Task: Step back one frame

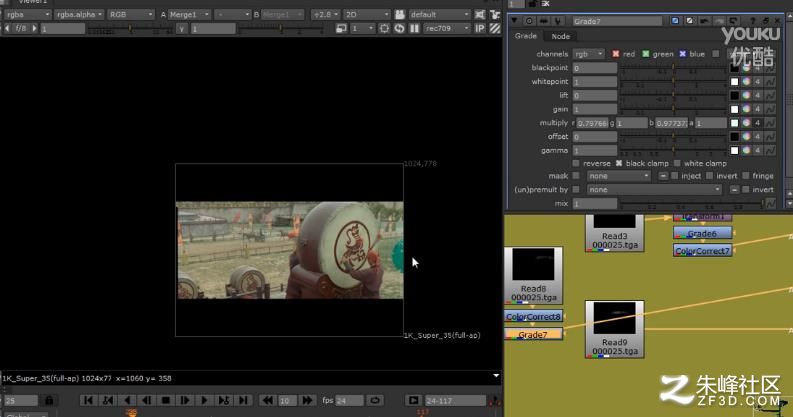Action: click(x=146, y=400)
